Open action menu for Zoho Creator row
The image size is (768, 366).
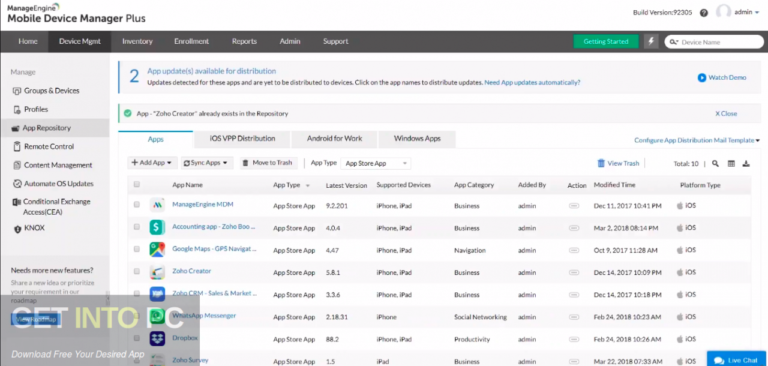[x=574, y=272]
